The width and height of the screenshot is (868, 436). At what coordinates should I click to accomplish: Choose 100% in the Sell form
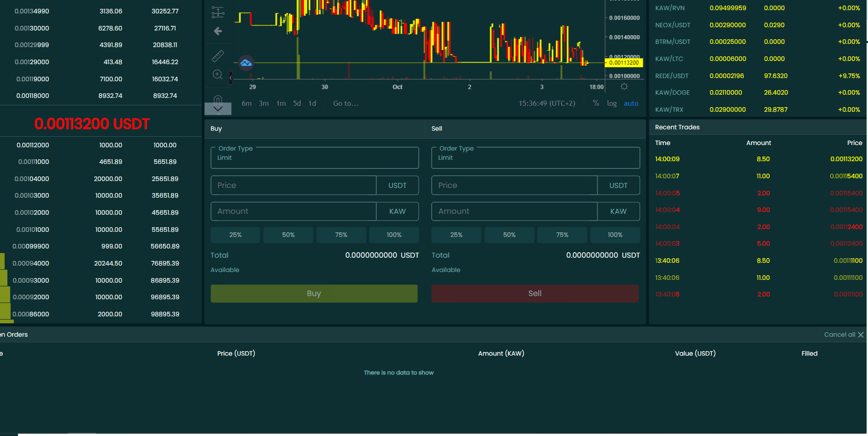click(x=615, y=235)
